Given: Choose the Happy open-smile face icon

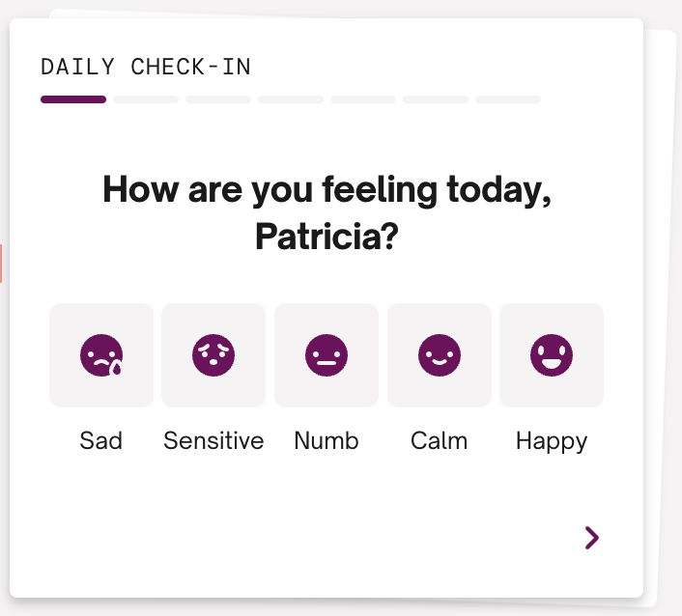Looking at the screenshot, I should (552, 355).
